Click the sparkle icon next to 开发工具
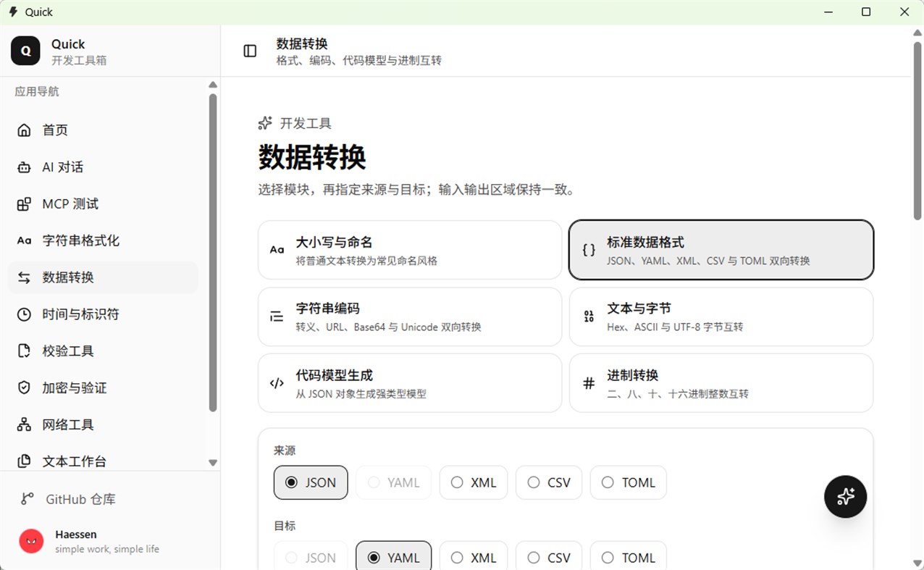This screenshot has height=570, width=924. [x=265, y=123]
